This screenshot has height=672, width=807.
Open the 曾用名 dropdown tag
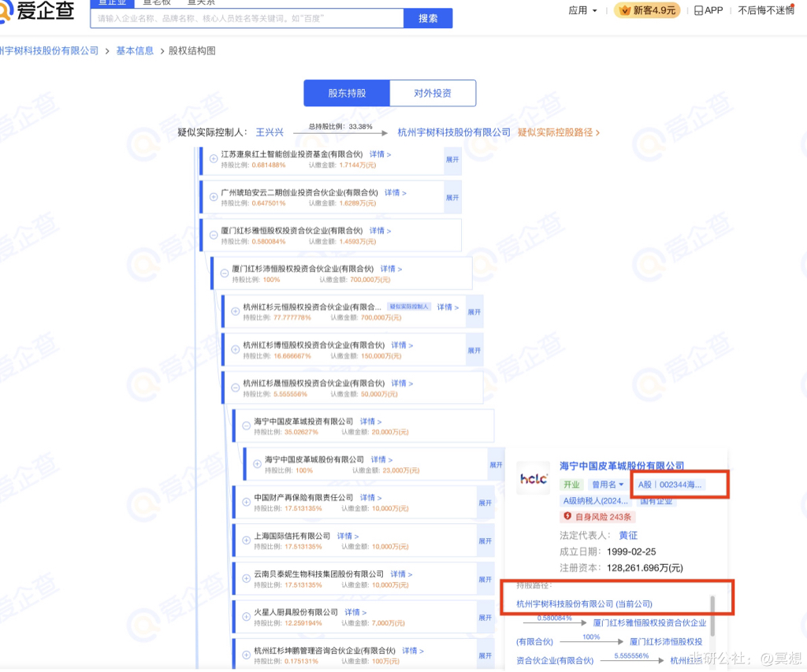pyautogui.click(x=608, y=485)
